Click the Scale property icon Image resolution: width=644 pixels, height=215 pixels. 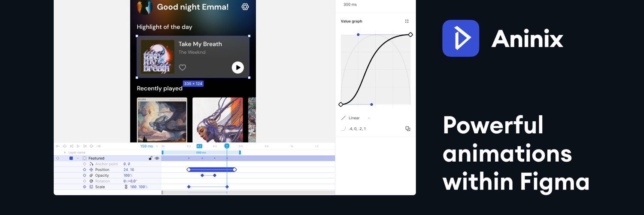[x=91, y=187]
